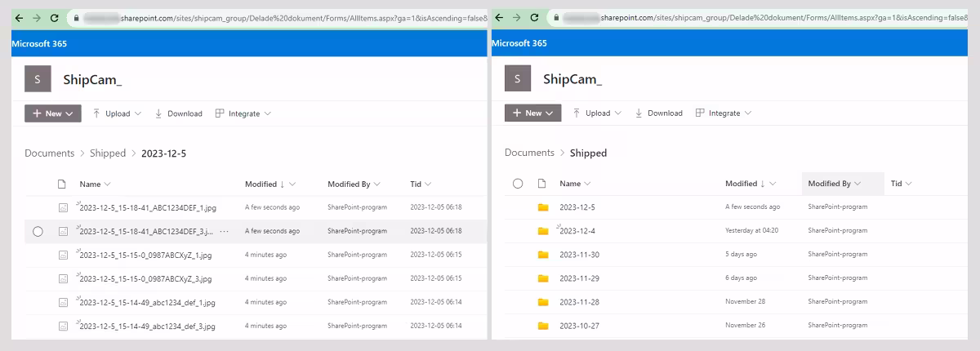Open folder named 2023-11-30
Viewport: 980px width, 351px height.
coord(579,255)
